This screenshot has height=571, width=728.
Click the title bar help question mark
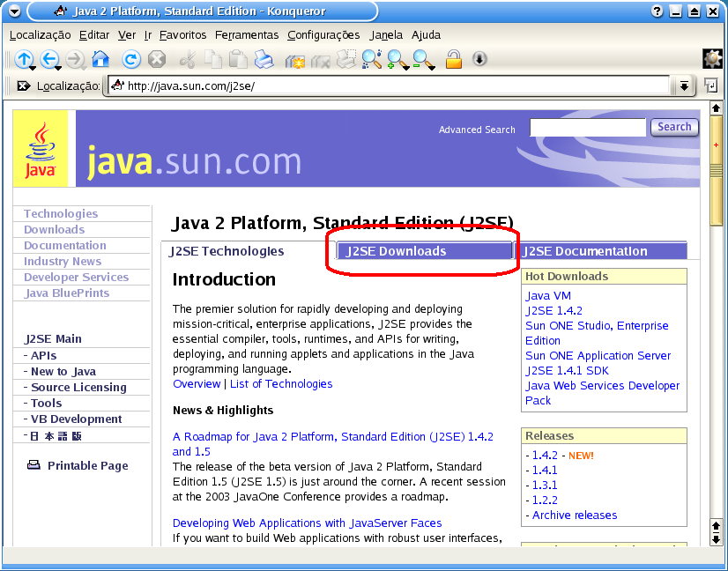pos(657,11)
